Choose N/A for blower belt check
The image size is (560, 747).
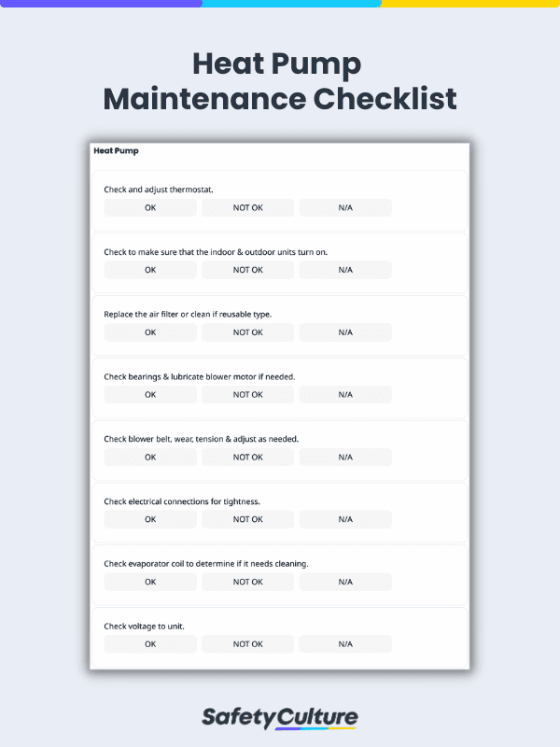(345, 457)
